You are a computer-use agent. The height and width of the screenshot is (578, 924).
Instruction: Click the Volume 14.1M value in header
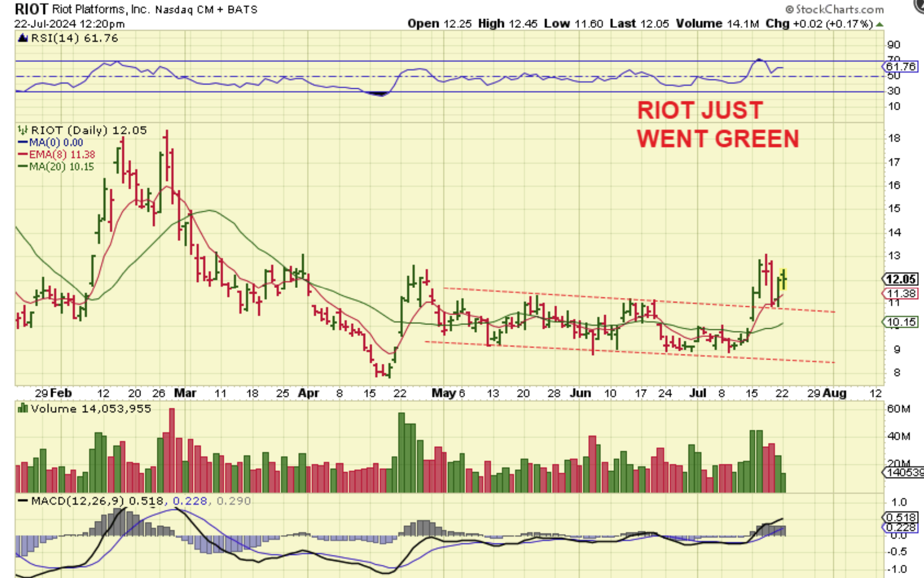click(x=717, y=23)
